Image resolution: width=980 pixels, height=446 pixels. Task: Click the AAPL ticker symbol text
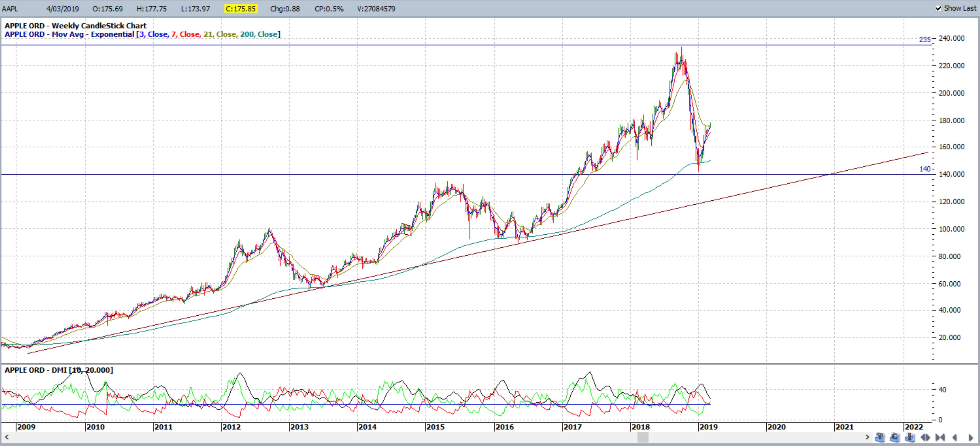pyautogui.click(x=10, y=9)
